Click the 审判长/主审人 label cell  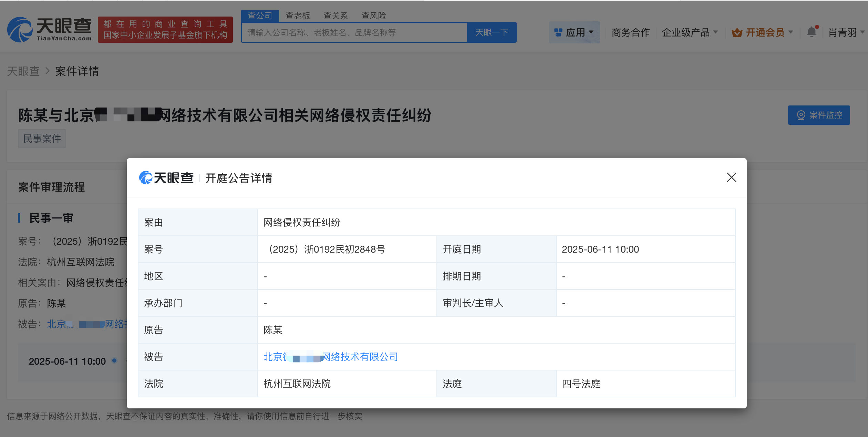496,303
